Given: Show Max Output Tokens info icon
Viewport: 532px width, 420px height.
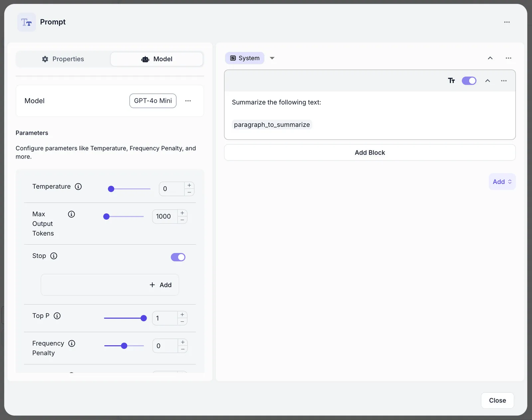Looking at the screenshot, I should coord(71,214).
